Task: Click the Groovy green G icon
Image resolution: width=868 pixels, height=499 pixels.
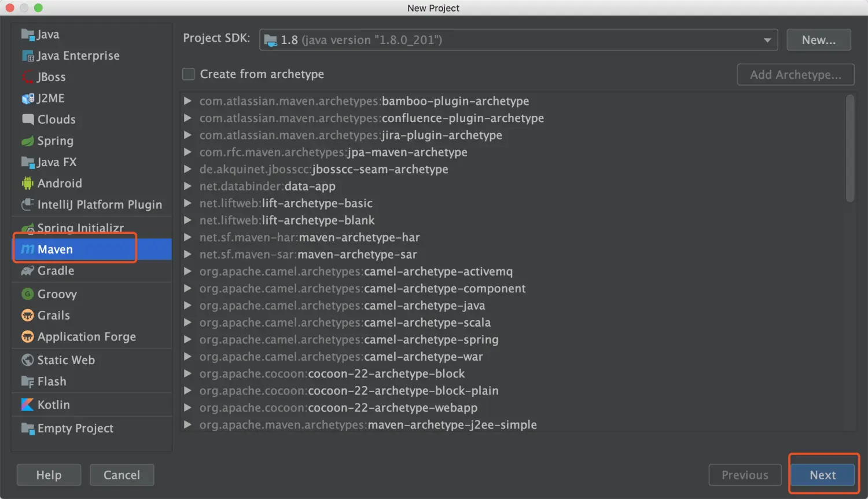Action: [28, 294]
